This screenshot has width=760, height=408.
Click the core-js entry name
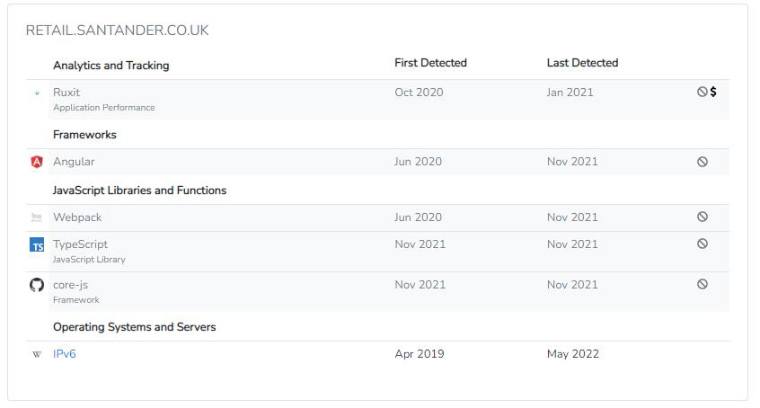pos(71,285)
